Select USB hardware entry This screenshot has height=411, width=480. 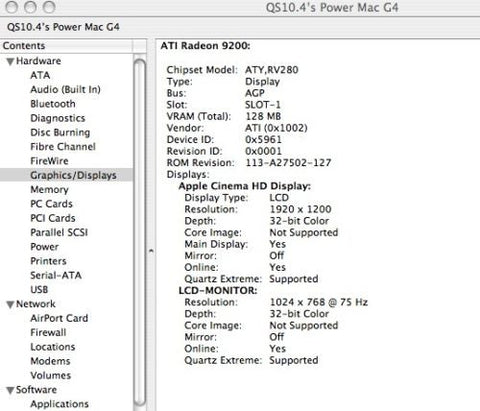39,290
